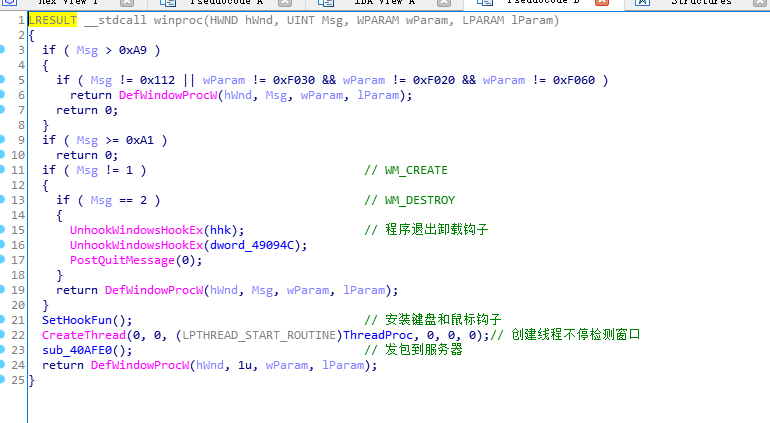Image resolution: width=770 pixels, height=423 pixels.
Task: Click the 1u argument on line 24
Action: pyautogui.click(x=245, y=365)
